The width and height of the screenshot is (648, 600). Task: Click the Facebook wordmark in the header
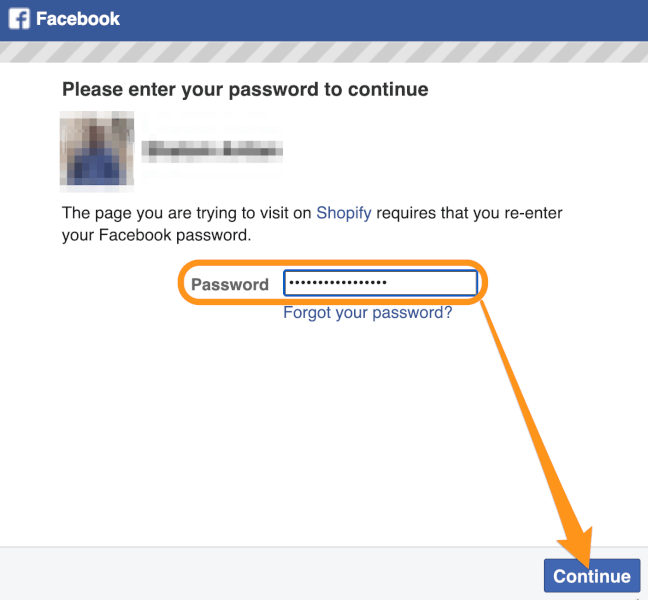[x=78, y=19]
